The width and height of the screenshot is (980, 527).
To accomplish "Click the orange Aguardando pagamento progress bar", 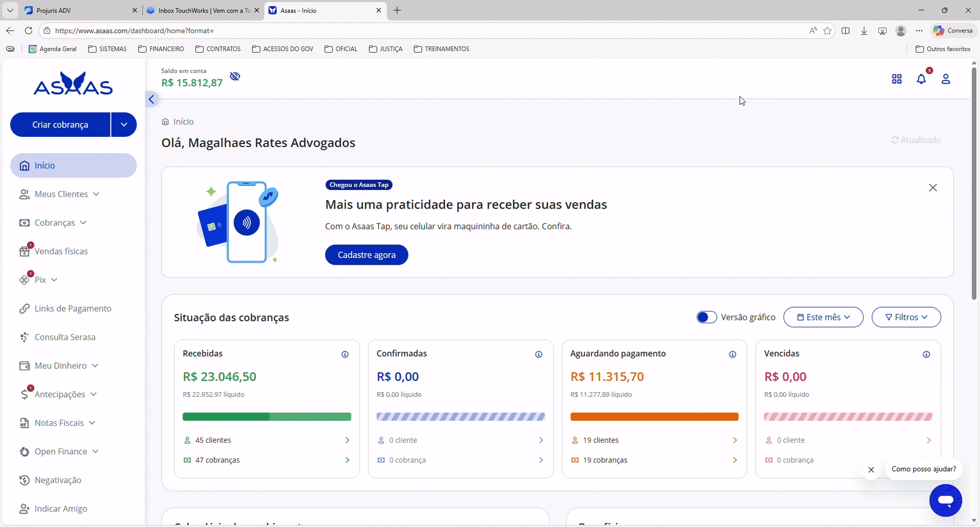I will (654, 417).
